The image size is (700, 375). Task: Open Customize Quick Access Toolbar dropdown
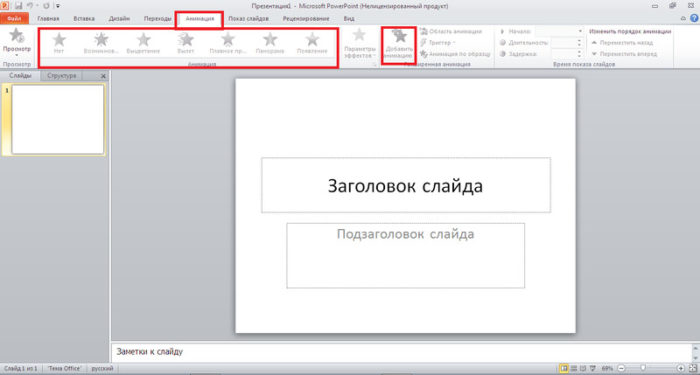pos(58,6)
